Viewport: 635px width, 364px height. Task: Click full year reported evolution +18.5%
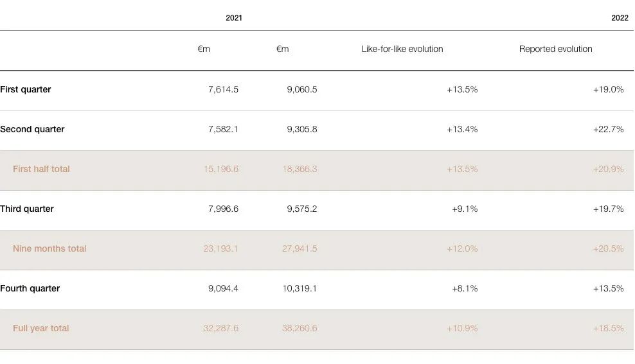pyautogui.click(x=608, y=328)
